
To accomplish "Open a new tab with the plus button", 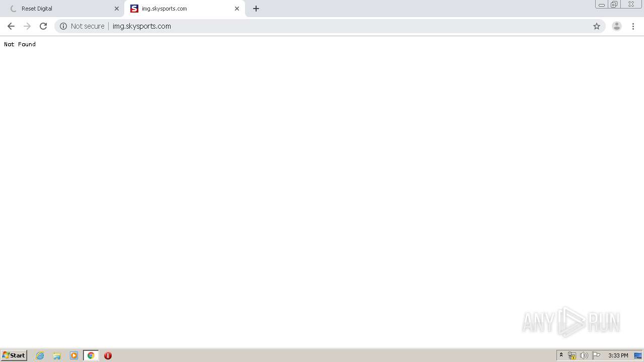I will (x=256, y=9).
